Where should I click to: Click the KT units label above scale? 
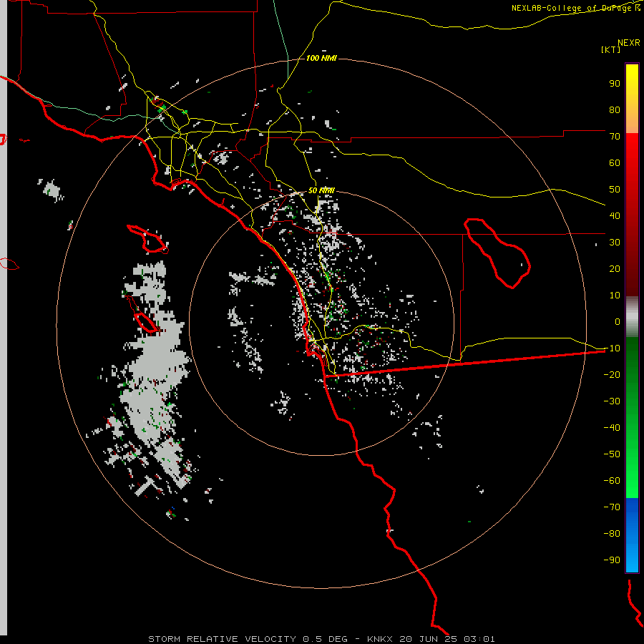click(610, 49)
